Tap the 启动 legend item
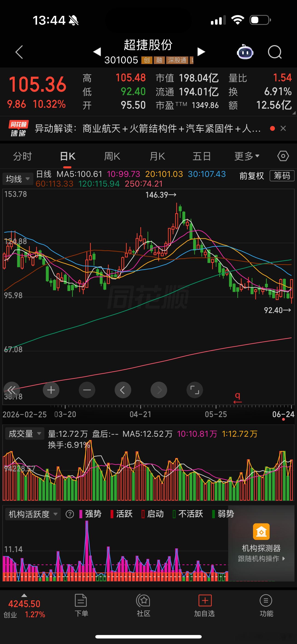 click(x=152, y=514)
